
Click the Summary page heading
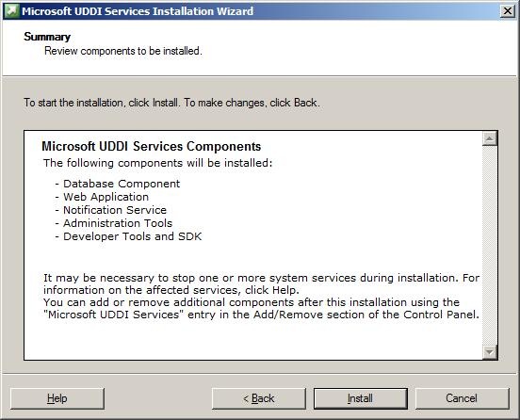click(x=47, y=37)
